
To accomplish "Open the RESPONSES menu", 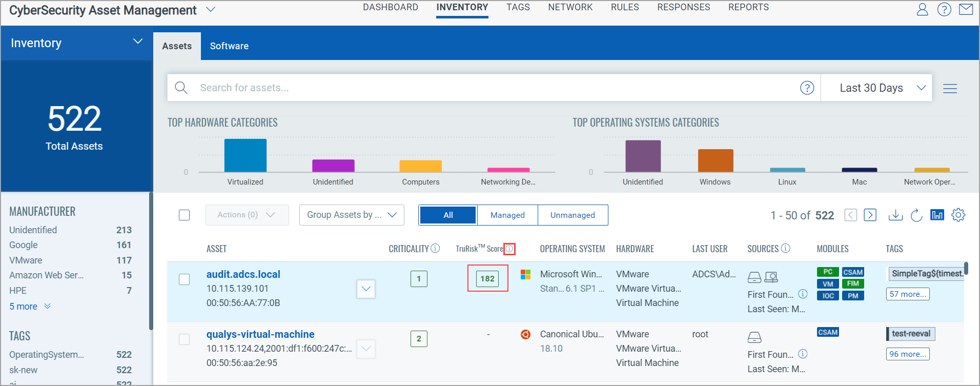I will click(684, 7).
